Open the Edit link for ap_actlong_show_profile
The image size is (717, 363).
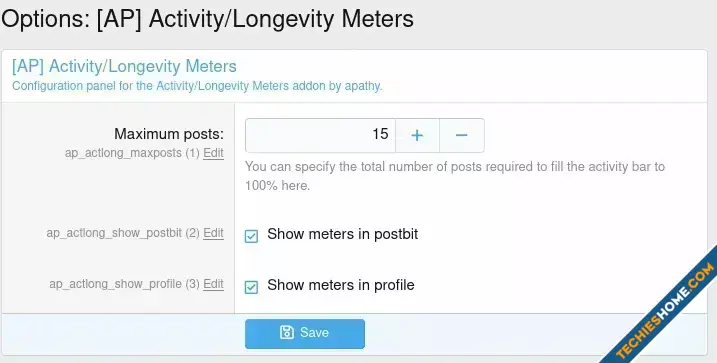(214, 284)
